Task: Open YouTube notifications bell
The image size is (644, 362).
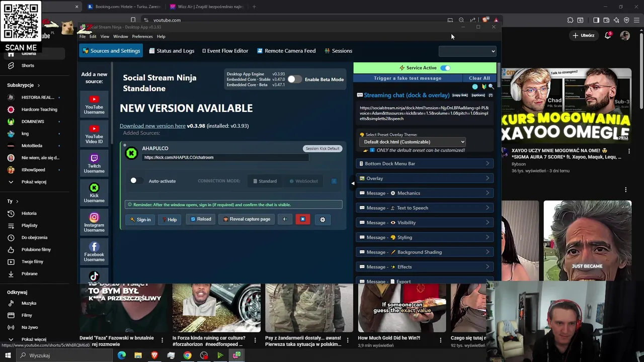Action: pos(608,35)
